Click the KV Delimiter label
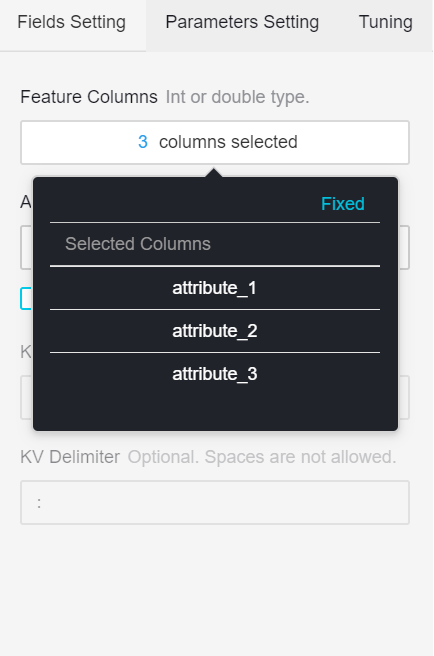This screenshot has width=434, height=656. coord(70,457)
